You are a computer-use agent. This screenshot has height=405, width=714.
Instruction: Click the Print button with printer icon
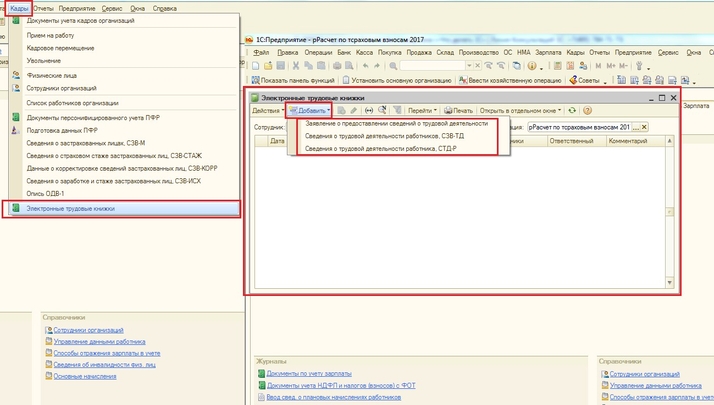coord(458,110)
